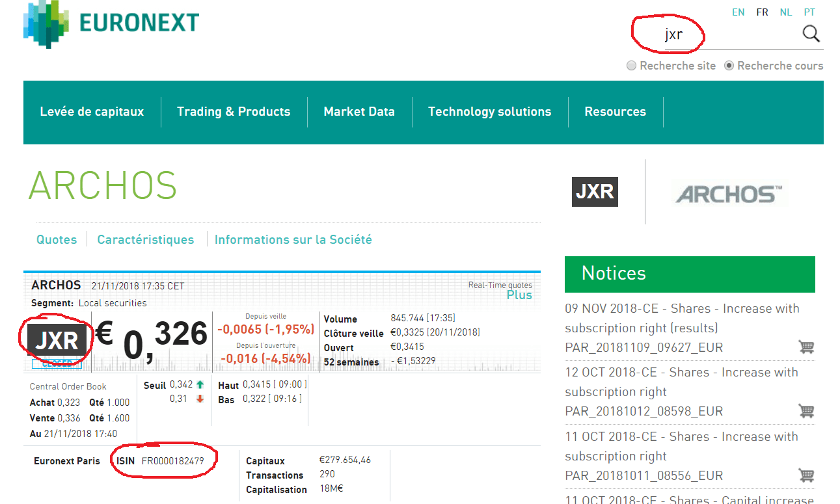Switch to the Caractéristiques tab
This screenshot has height=504, width=840.
tap(146, 239)
